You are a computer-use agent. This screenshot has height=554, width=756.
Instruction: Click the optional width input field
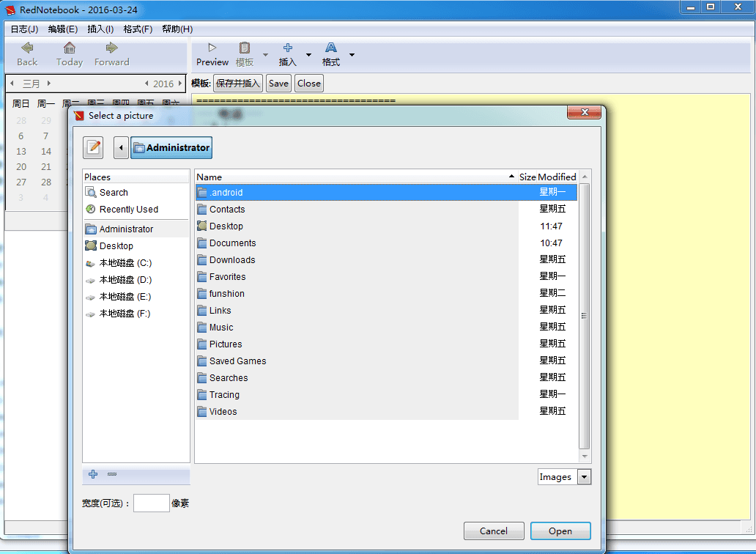(152, 503)
